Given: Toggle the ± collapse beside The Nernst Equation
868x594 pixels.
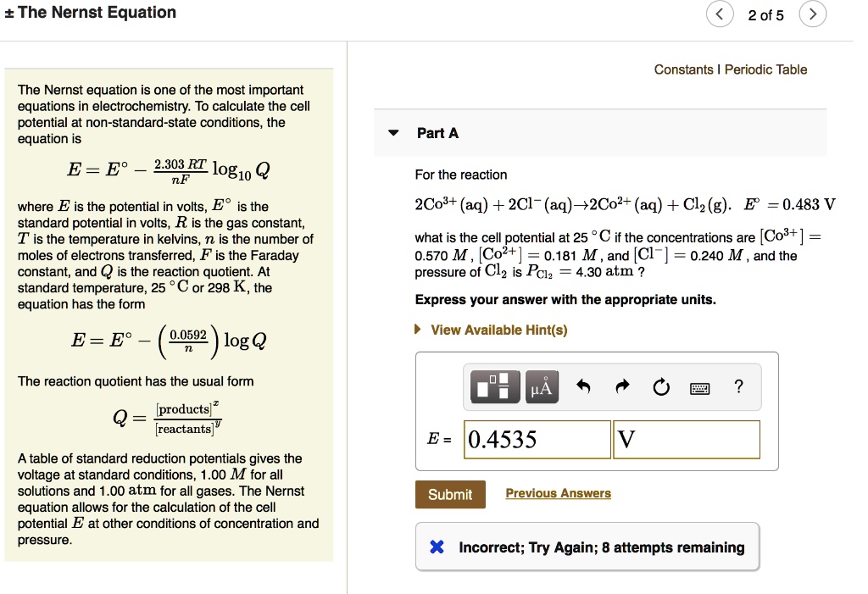Looking at the screenshot, I should pos(9,12).
